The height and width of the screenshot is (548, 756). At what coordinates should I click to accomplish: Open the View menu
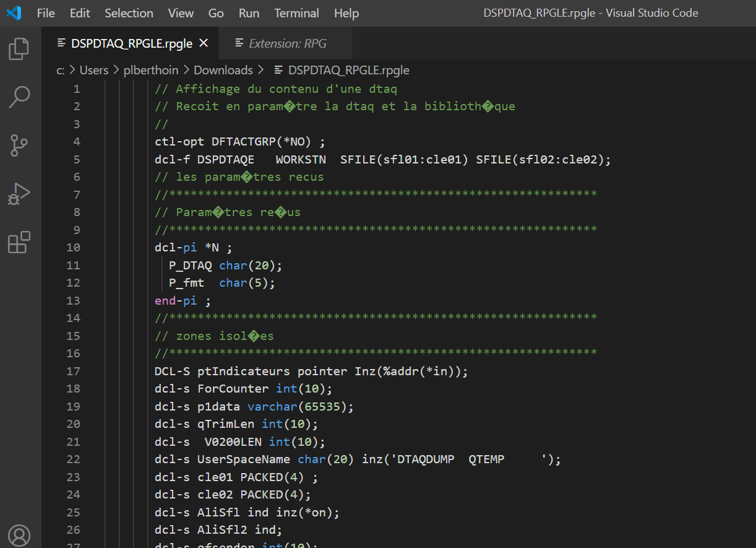181,13
